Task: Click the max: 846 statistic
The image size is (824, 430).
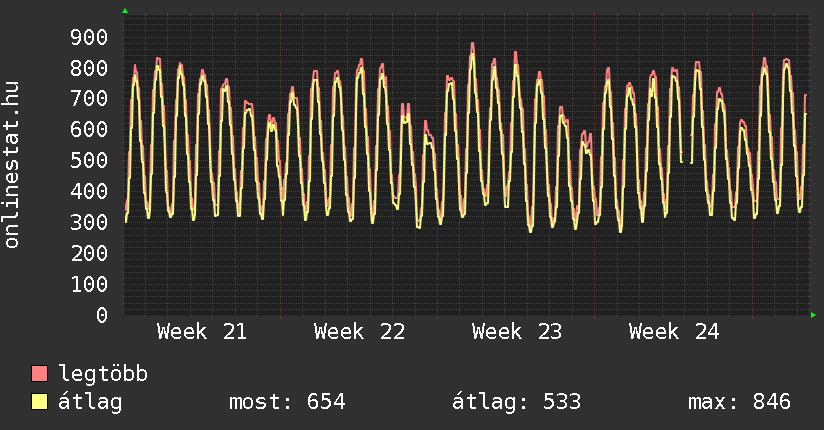Action: point(739,402)
